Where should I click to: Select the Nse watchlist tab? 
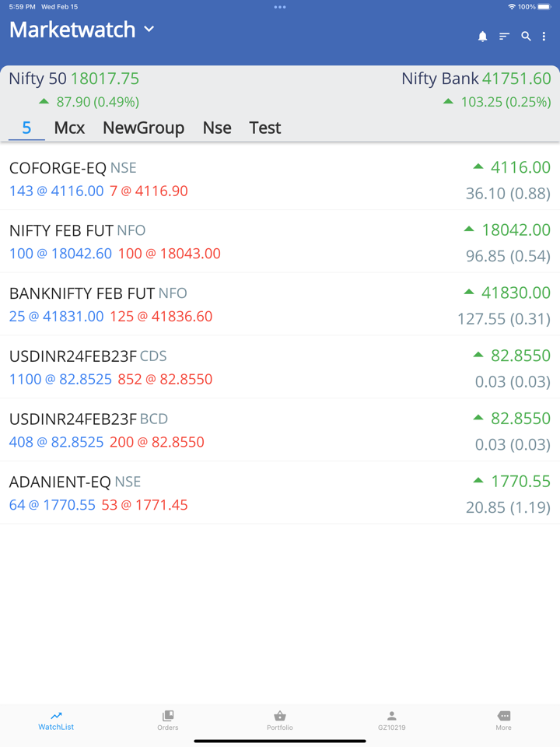click(217, 128)
